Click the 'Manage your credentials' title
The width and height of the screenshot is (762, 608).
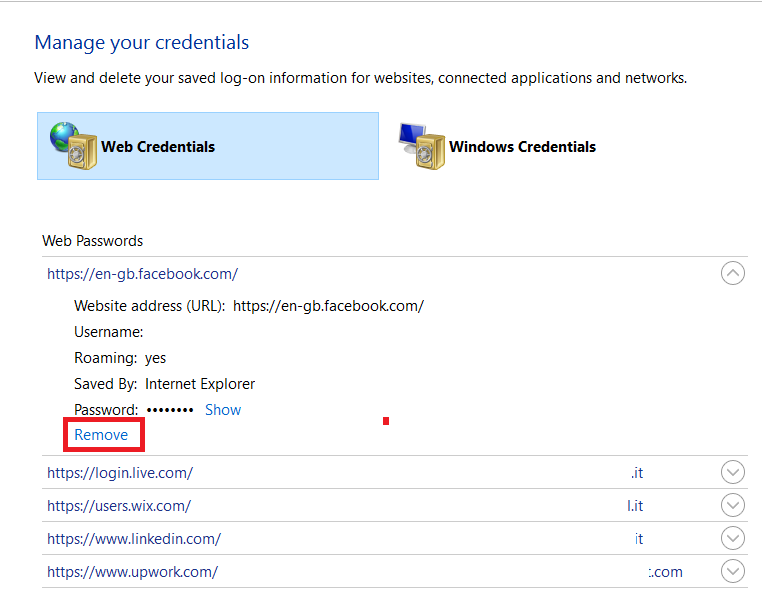click(x=142, y=43)
